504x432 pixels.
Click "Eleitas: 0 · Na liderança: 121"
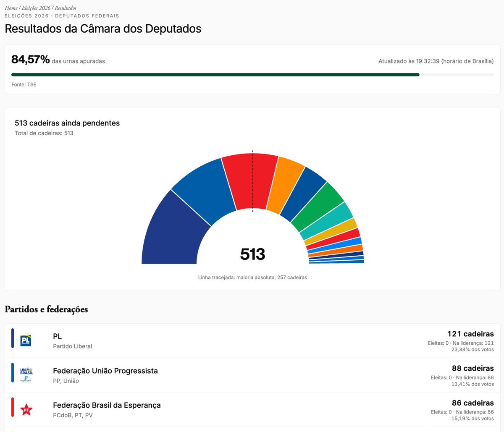(461, 343)
